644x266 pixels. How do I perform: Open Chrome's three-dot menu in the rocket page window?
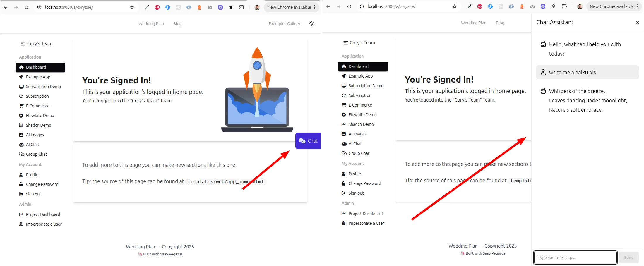(315, 7)
